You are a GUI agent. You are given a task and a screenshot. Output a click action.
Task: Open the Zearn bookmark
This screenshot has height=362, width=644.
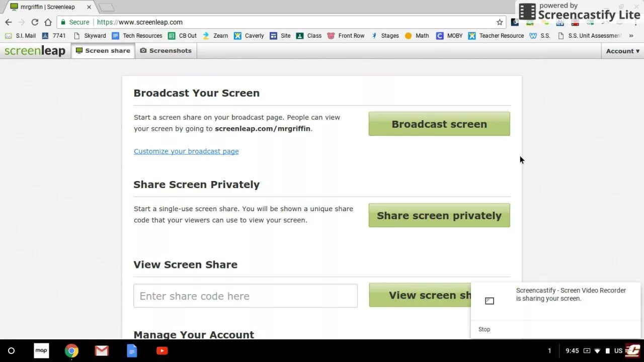click(x=215, y=36)
